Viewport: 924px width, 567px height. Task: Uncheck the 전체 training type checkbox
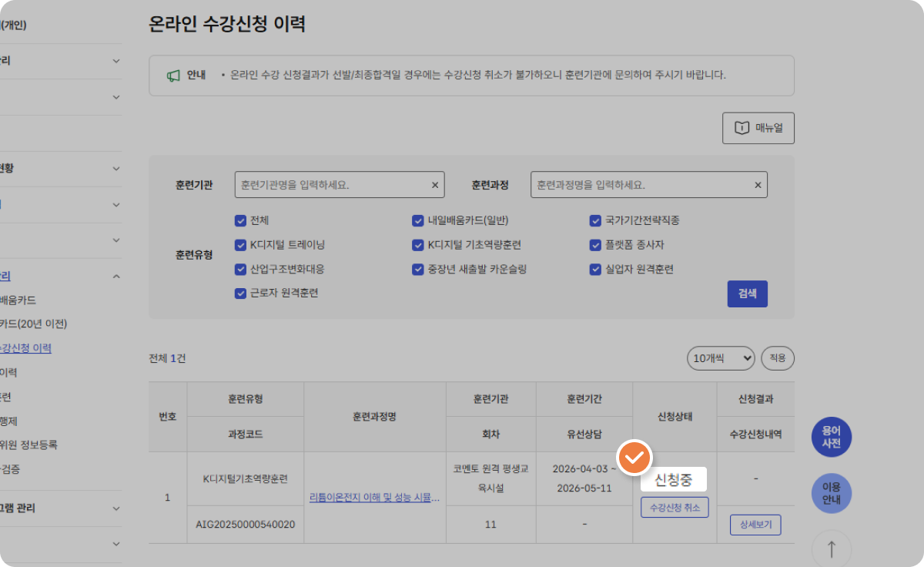(240, 220)
